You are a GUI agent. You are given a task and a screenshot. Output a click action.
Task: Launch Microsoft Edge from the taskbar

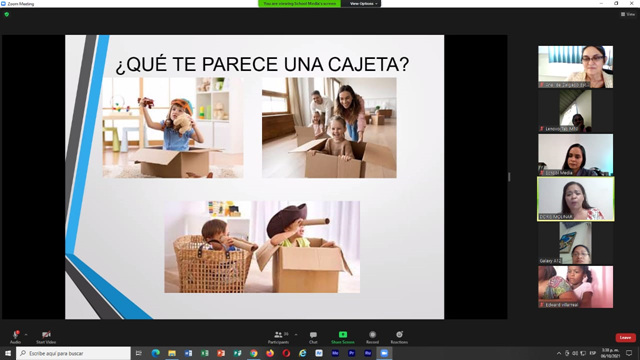click(x=156, y=353)
